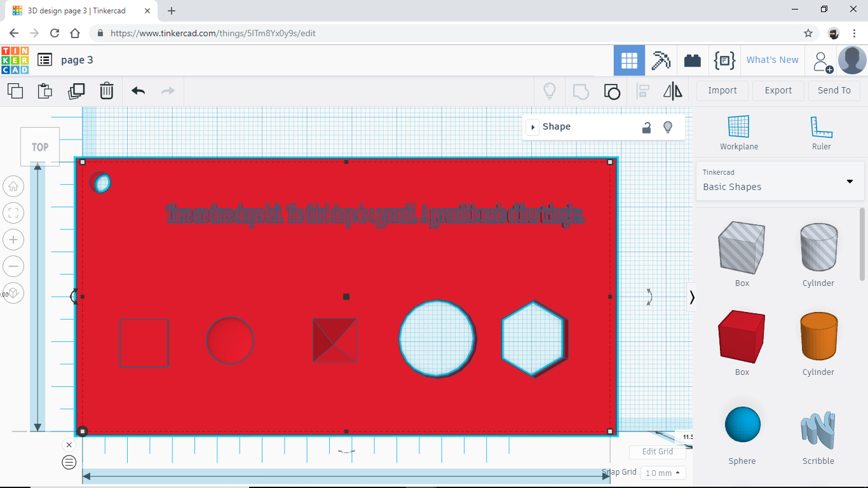Click the Show all lightbulb in toolbar

click(x=550, y=91)
